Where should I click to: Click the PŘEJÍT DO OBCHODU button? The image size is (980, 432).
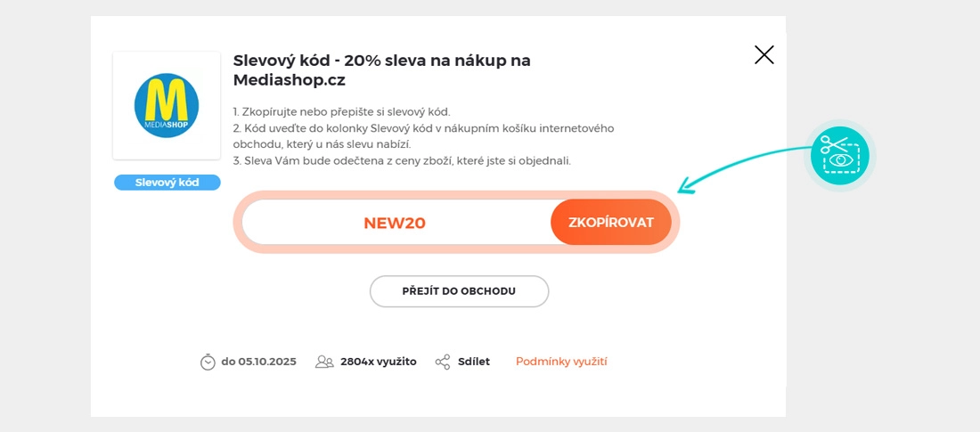pos(459,291)
